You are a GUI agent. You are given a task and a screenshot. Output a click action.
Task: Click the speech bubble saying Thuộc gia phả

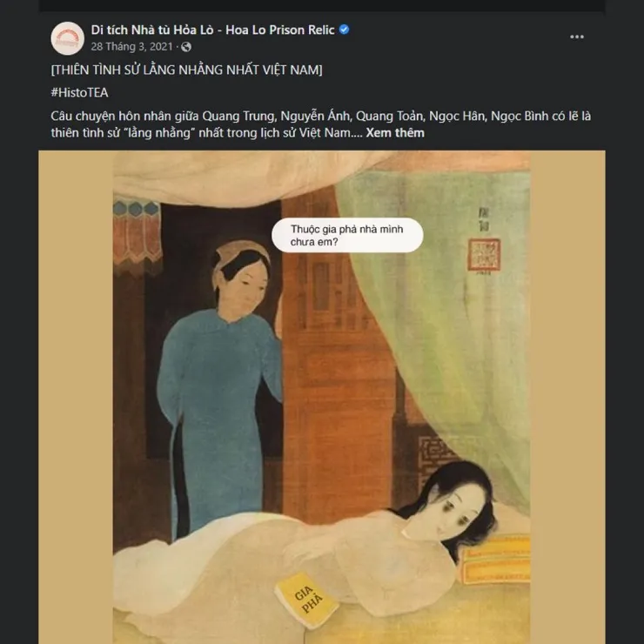click(347, 235)
